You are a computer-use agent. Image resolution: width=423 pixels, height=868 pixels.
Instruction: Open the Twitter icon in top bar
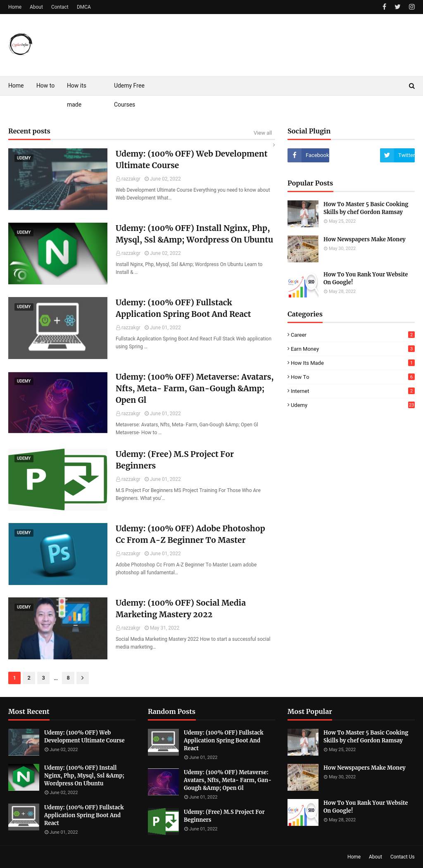397,7
